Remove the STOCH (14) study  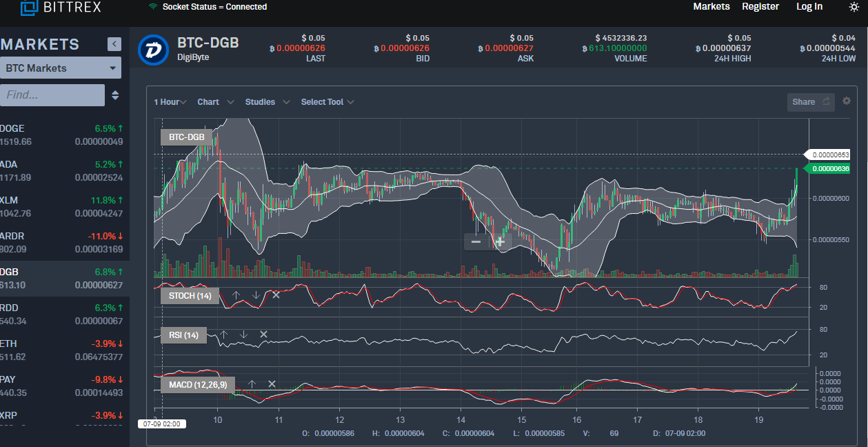[x=276, y=295]
